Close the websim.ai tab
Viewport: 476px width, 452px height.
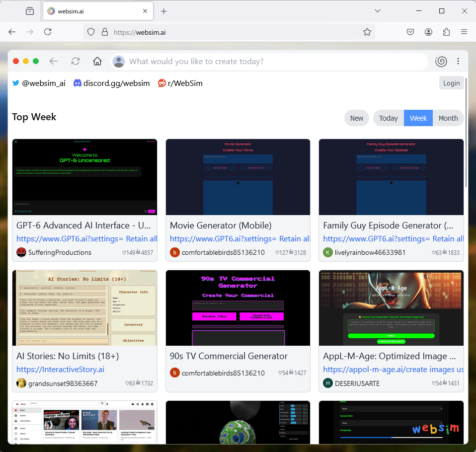145,11
